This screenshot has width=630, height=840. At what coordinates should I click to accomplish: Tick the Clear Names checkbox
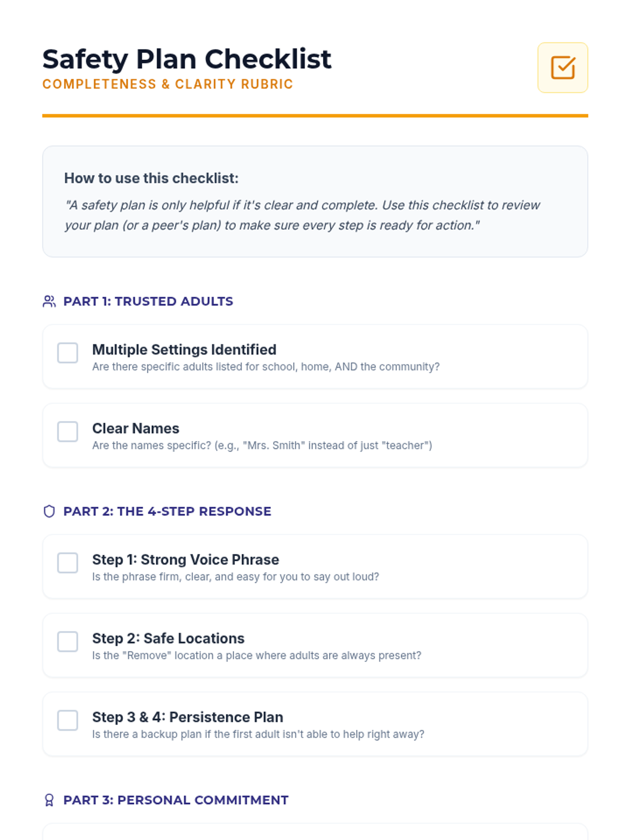point(68,432)
